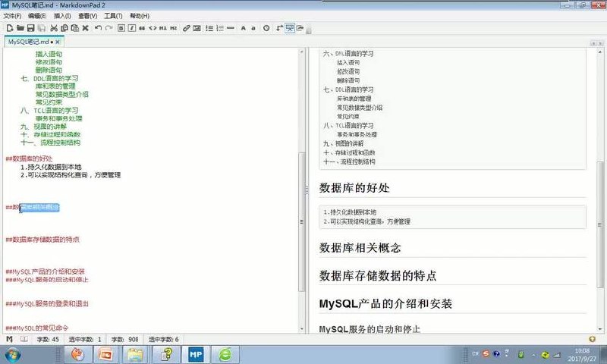
Task: Insert an image with the picture icon
Action: 197,28
